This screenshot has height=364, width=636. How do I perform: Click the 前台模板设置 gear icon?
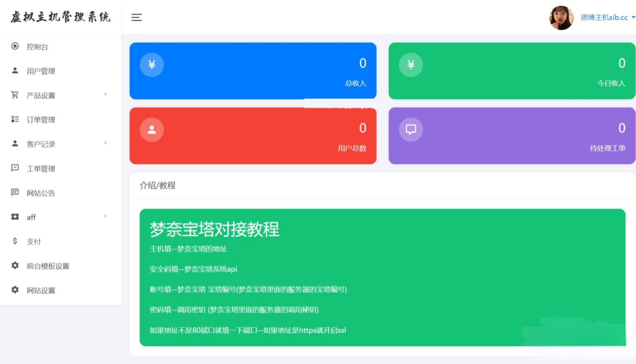pyautogui.click(x=15, y=266)
